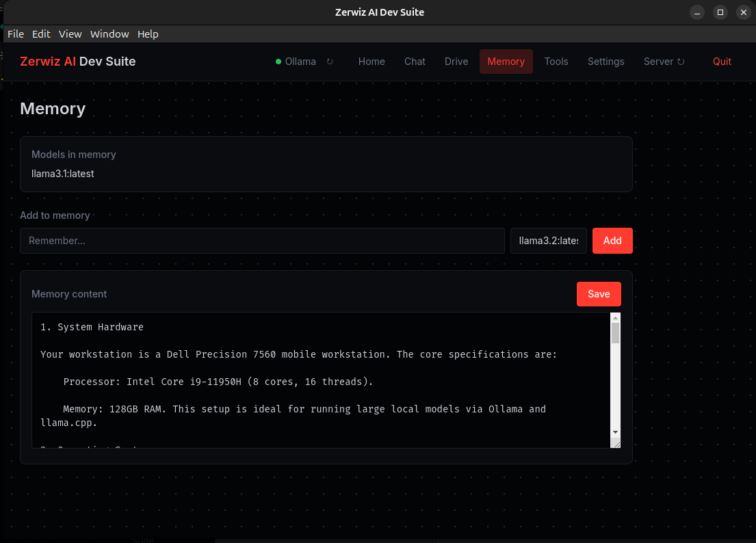The height and width of the screenshot is (543, 756).
Task: Switch to the Chat tab
Action: coord(415,62)
